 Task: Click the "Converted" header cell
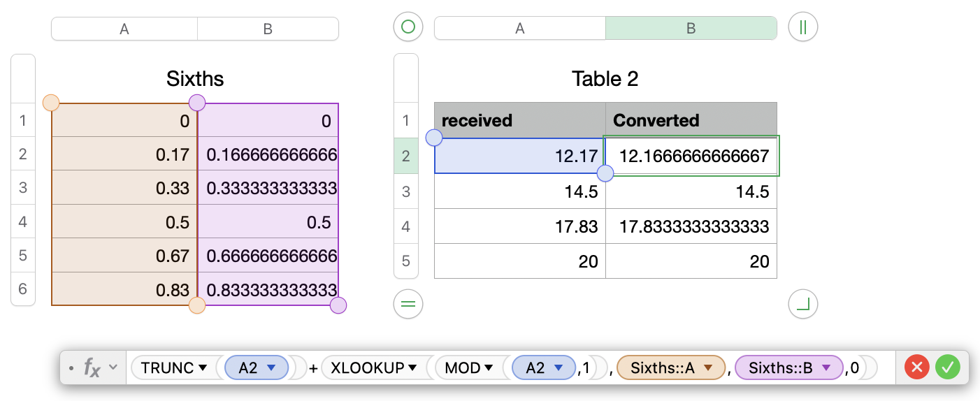point(691,120)
